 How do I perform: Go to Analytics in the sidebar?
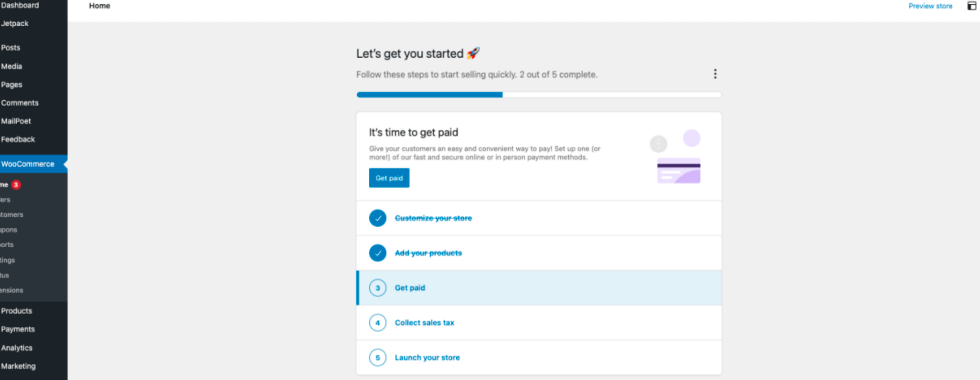(x=17, y=348)
